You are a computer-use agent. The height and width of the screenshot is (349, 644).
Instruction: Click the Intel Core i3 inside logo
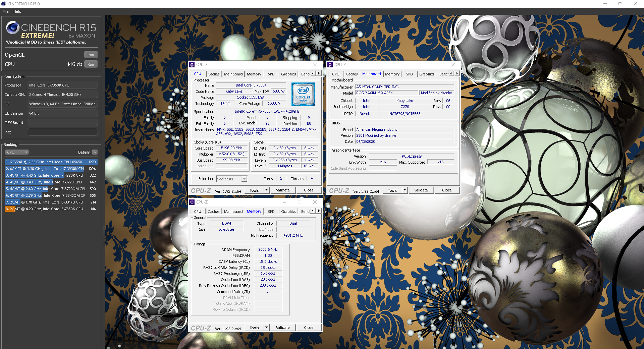pyautogui.click(x=303, y=94)
